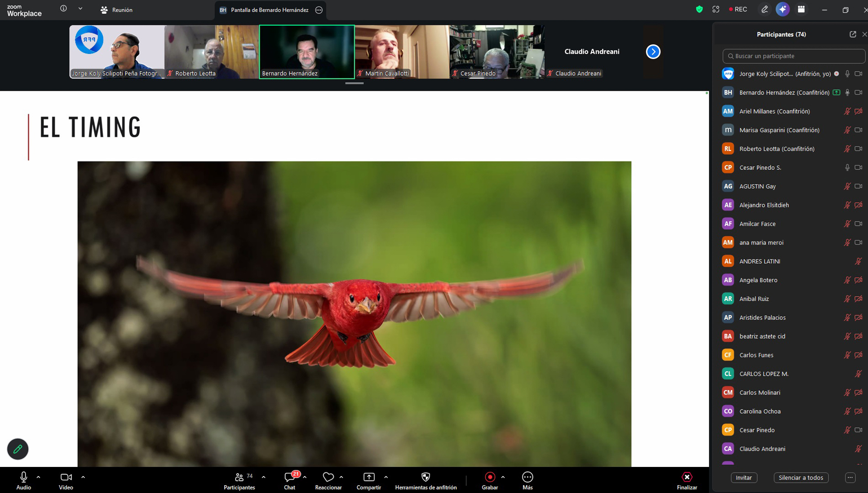Click Angela Botero's AB avatar
This screenshot has height=493, width=868.
click(728, 280)
